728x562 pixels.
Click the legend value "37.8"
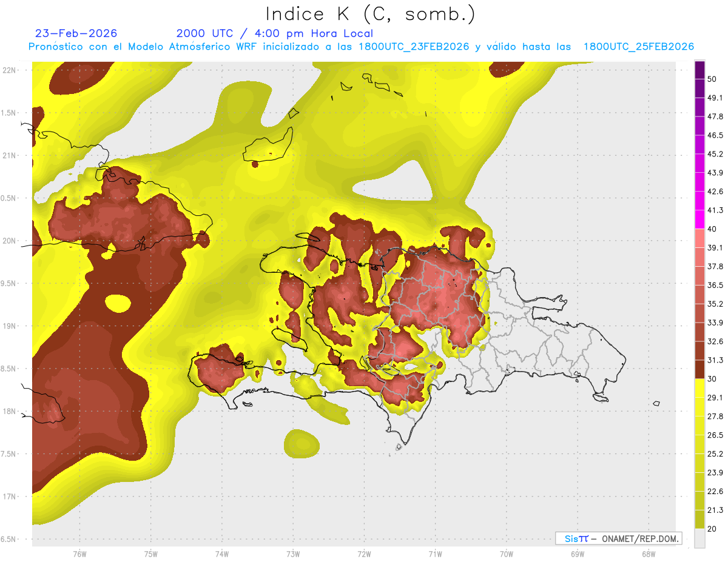tap(716, 267)
